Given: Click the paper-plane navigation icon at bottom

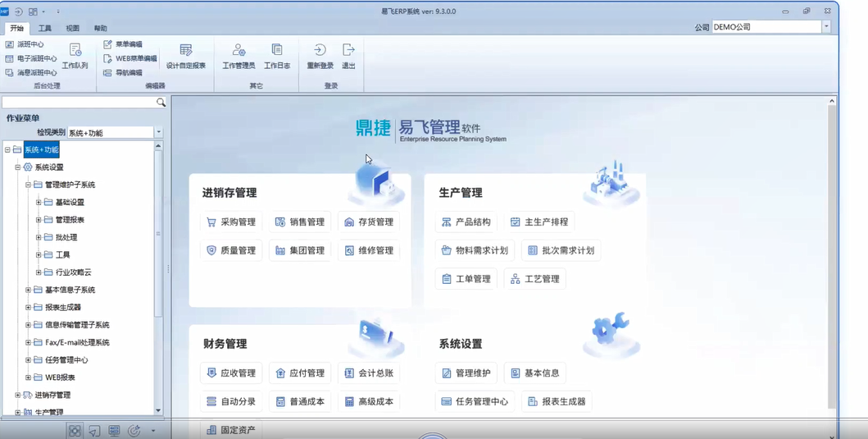Looking at the screenshot, I should pyautogui.click(x=94, y=430).
